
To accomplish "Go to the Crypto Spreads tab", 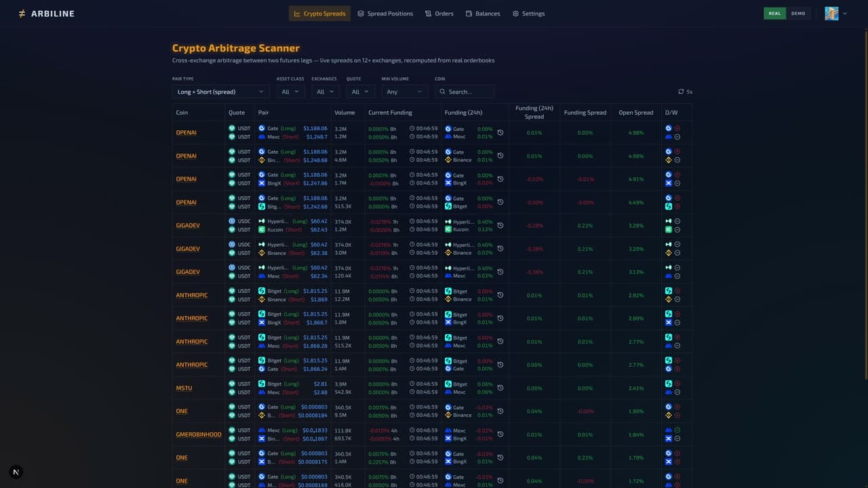I will (x=319, y=14).
